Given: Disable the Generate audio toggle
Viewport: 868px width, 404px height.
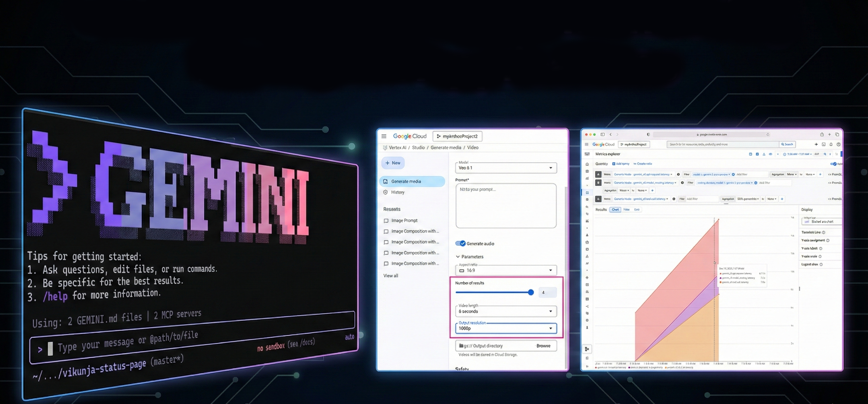Looking at the screenshot, I should click(x=460, y=243).
